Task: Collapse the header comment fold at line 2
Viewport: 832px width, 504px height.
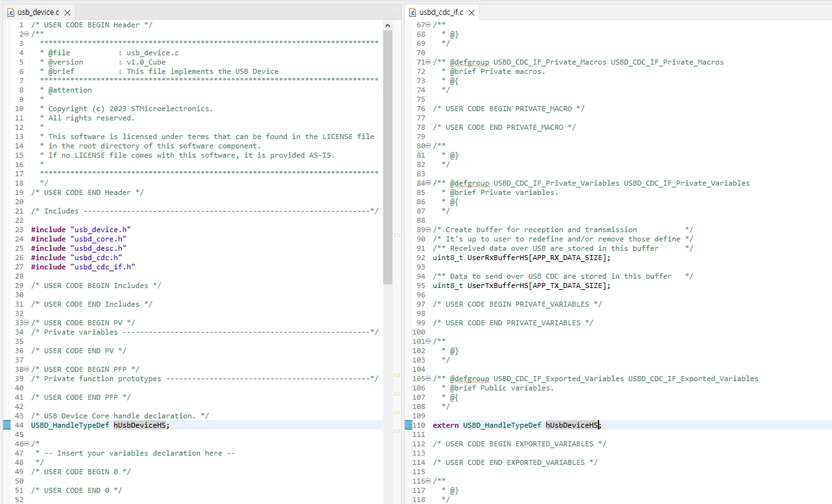Action: (27, 34)
